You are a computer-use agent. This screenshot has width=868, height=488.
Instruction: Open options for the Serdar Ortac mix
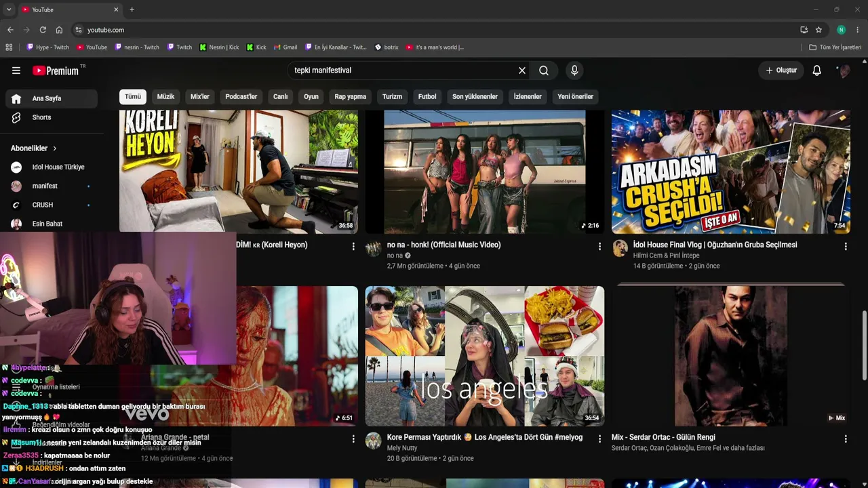846,439
